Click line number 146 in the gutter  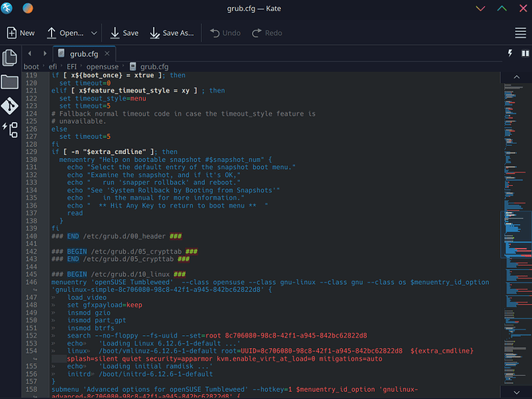32,282
